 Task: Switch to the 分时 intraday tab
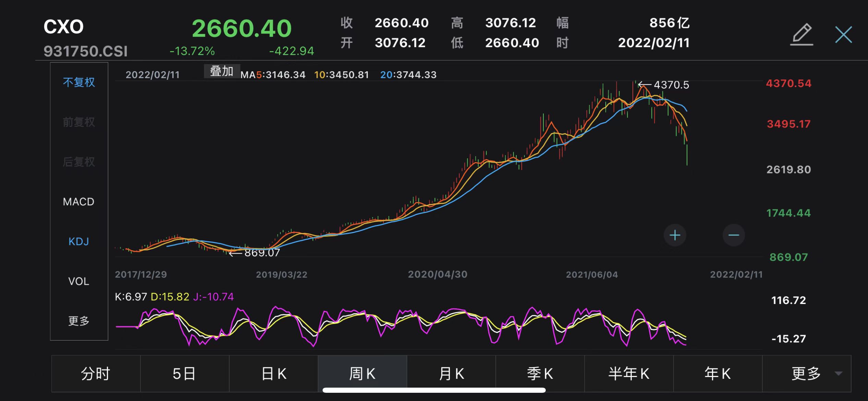click(x=96, y=373)
